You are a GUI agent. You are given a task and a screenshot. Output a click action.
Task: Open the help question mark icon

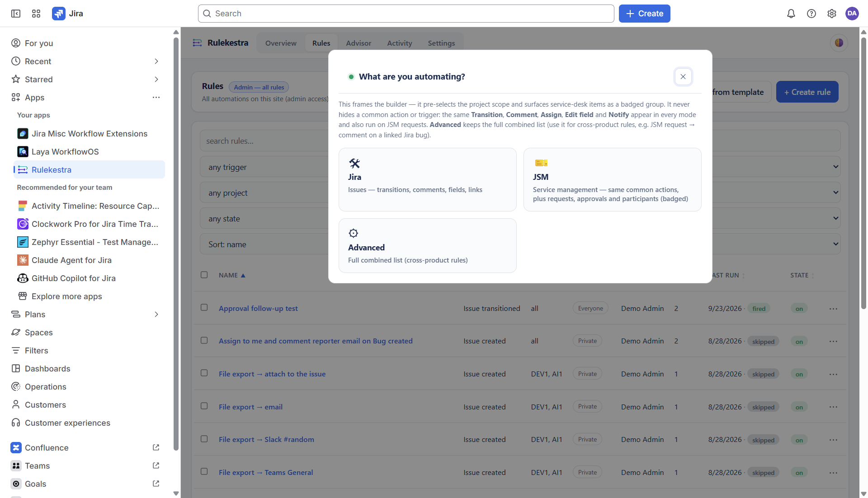[811, 14]
